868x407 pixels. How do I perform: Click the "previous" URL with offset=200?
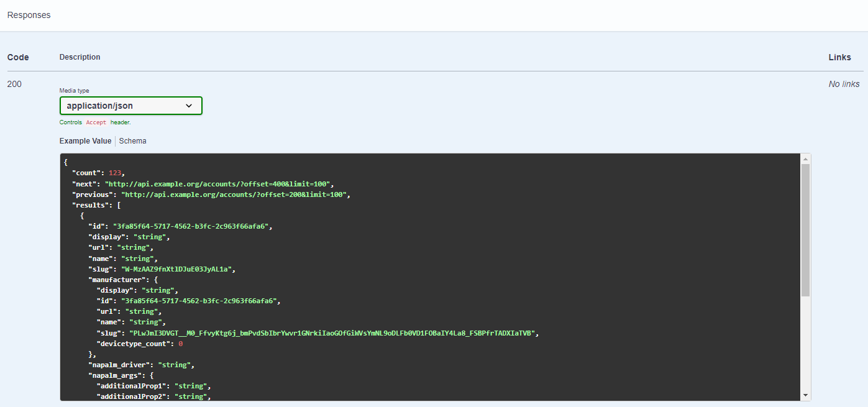235,194
